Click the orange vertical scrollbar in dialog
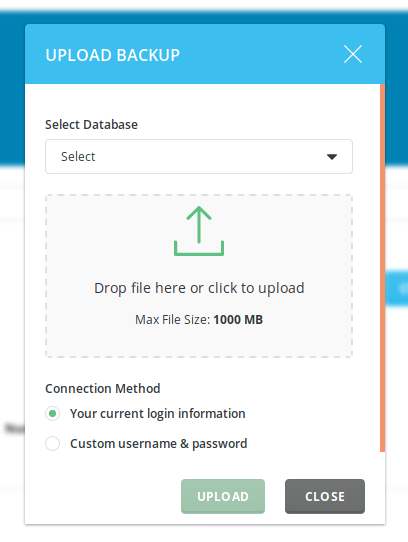Image resolution: width=408 pixels, height=542 pixels. (382, 268)
